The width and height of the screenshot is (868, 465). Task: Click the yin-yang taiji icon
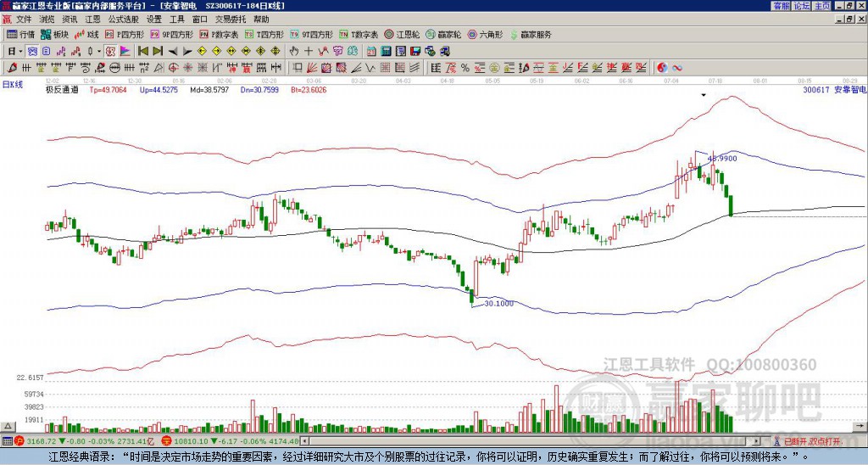point(662,68)
